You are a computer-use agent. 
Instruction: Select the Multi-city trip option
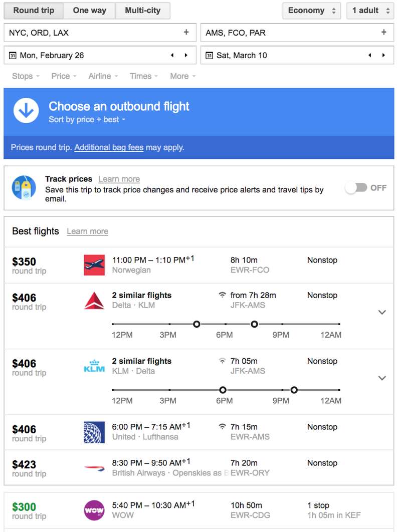143,10
